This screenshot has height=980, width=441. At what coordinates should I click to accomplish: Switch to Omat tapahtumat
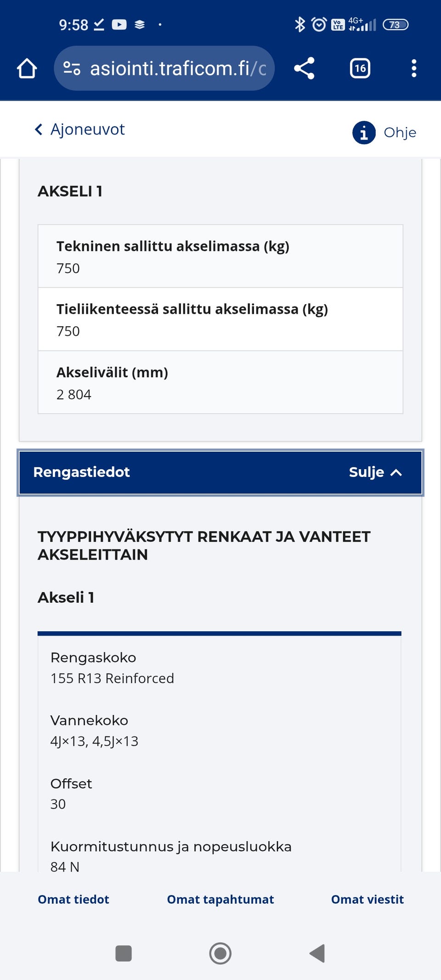(x=220, y=899)
